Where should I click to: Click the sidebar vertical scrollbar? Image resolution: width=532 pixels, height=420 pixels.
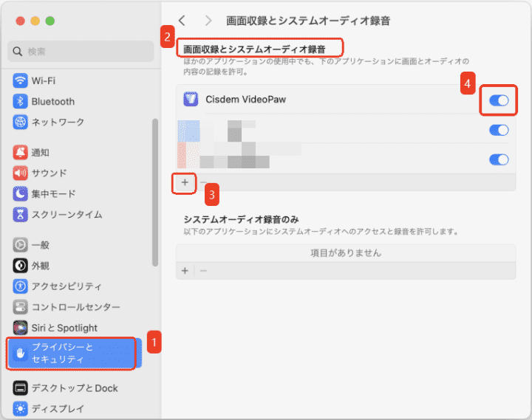tap(155, 192)
